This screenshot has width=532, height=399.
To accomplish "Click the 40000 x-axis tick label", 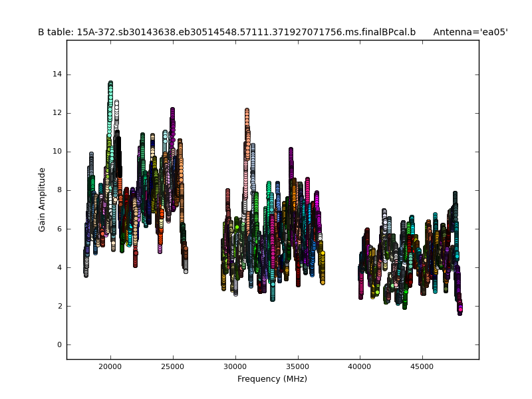I will coord(360,366).
